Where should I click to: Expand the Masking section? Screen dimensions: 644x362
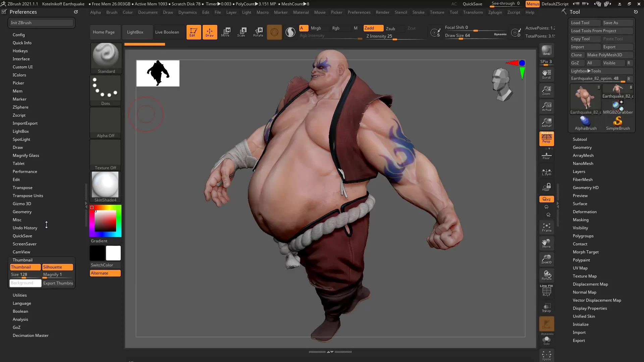[x=580, y=220]
